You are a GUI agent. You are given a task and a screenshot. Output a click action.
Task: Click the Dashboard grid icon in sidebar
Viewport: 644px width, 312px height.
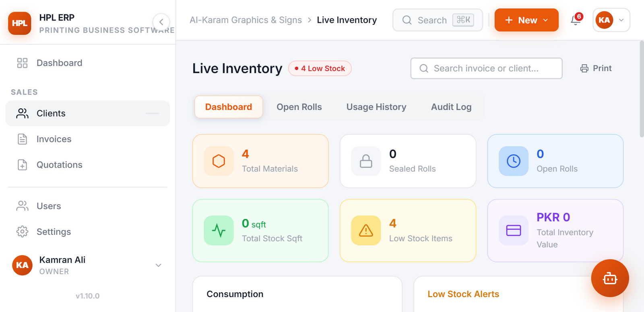(x=22, y=63)
